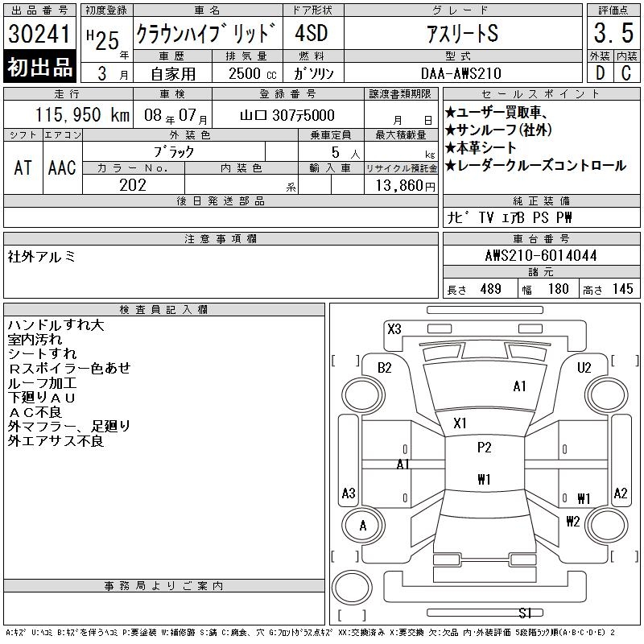Click color number 202
The height and width of the screenshot is (644, 644).
click(x=133, y=185)
